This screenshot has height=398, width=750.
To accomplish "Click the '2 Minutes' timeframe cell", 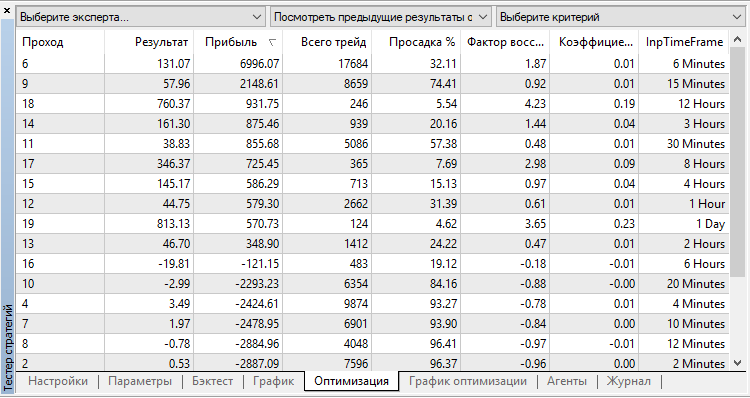I will [699, 364].
